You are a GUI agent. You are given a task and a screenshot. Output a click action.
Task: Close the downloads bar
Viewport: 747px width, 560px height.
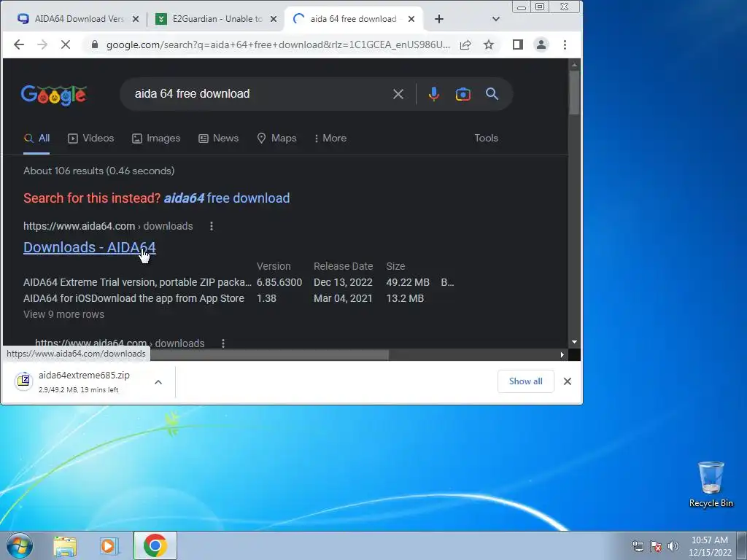[568, 381]
